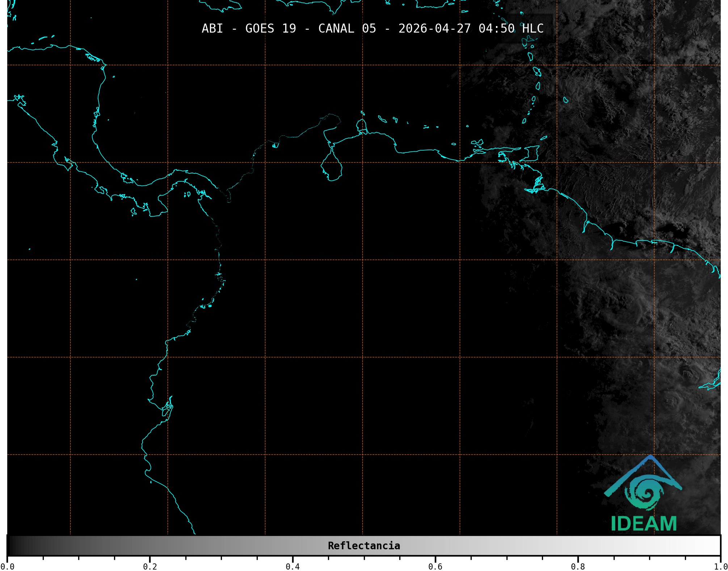Click the 0.6 tick label on colorbar
Image resolution: width=728 pixels, height=571 pixels.
click(x=435, y=566)
